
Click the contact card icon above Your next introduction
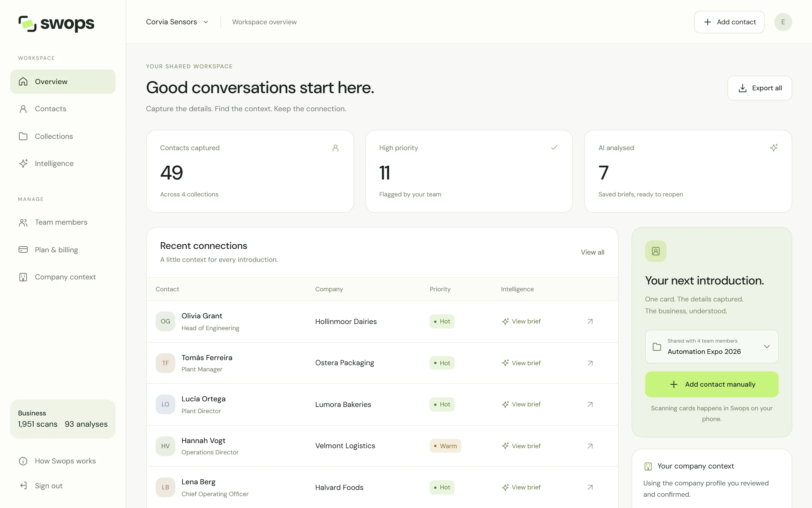point(656,251)
